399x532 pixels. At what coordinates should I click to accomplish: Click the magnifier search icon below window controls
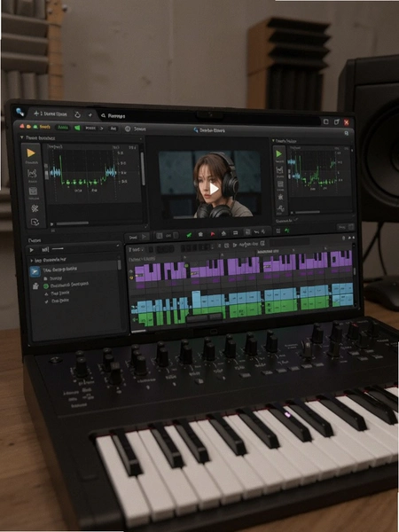coord(347,133)
